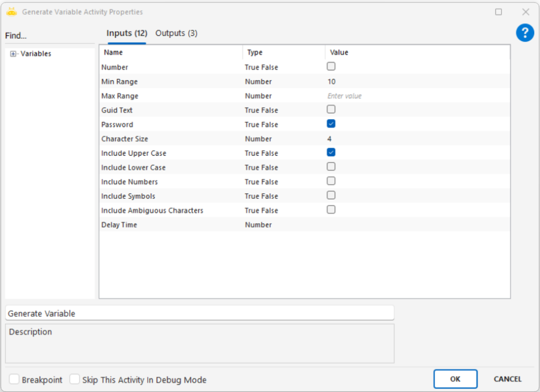540x392 pixels.
Task: Expand the Variables tree node
Action: point(13,54)
